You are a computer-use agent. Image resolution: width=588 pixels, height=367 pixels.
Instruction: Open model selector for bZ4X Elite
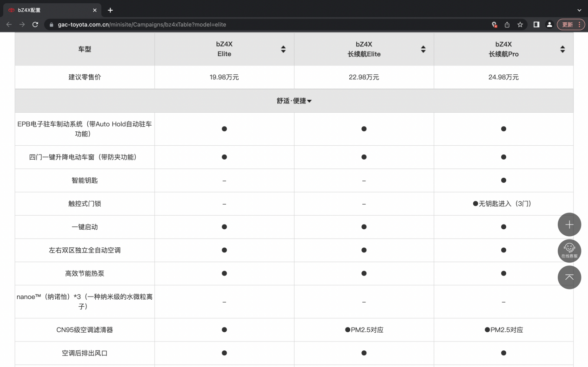pyautogui.click(x=283, y=49)
